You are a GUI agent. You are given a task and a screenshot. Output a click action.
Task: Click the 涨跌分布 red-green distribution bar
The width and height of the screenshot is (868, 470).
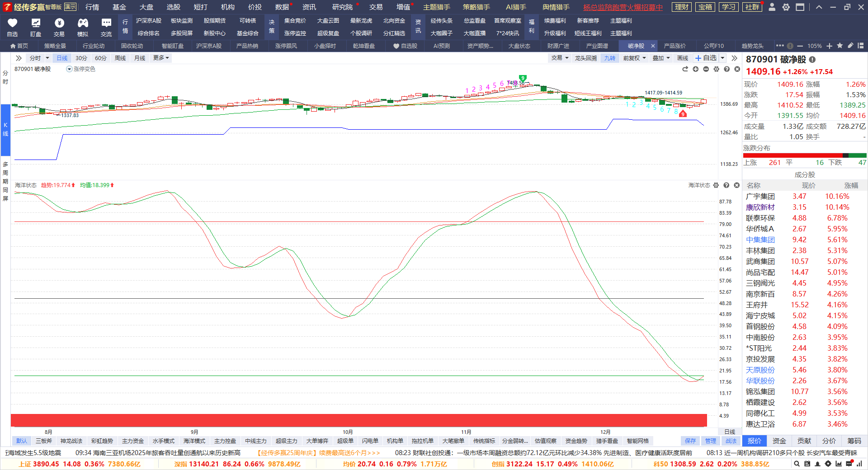(x=804, y=155)
